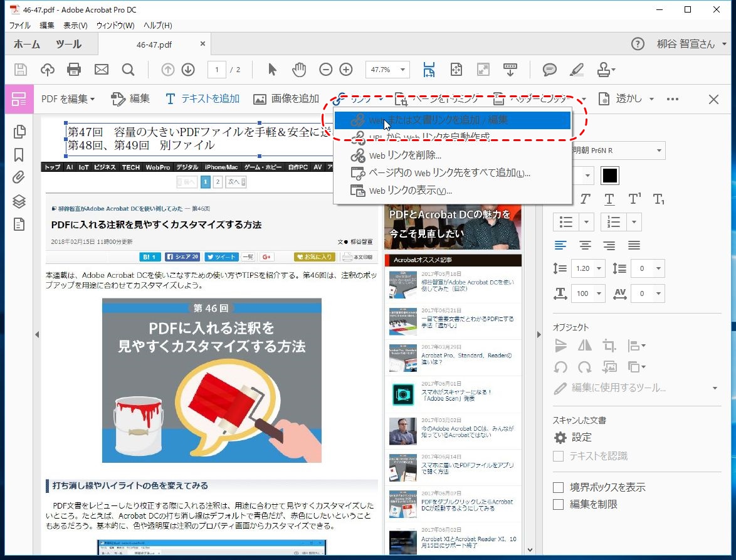Open the 表示(V) menu

click(x=75, y=26)
